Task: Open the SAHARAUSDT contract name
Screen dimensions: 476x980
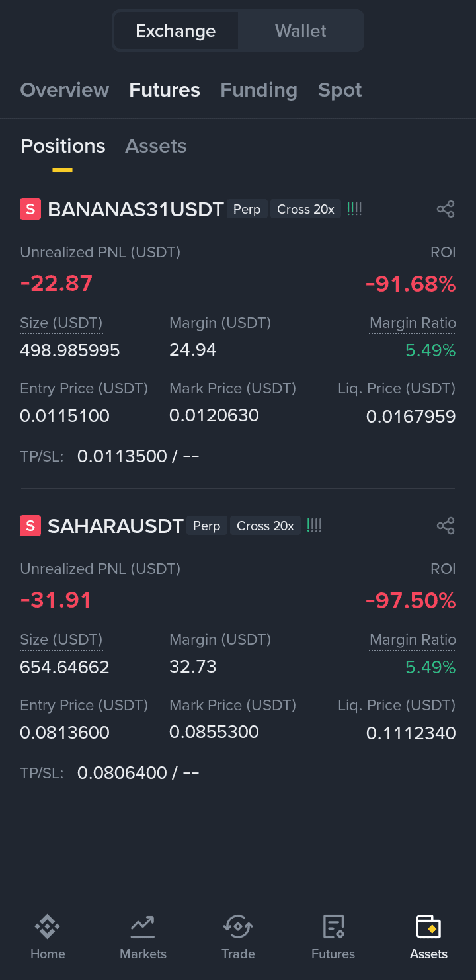Action: point(115,526)
